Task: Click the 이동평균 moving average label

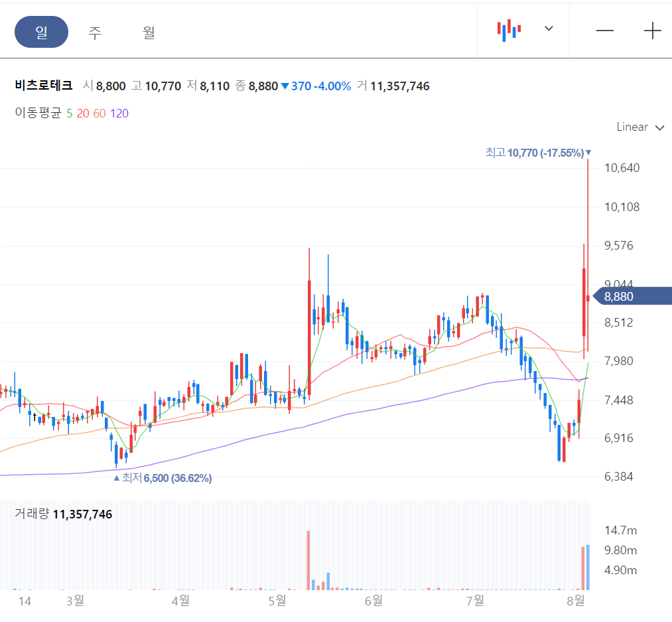Action: (38, 113)
